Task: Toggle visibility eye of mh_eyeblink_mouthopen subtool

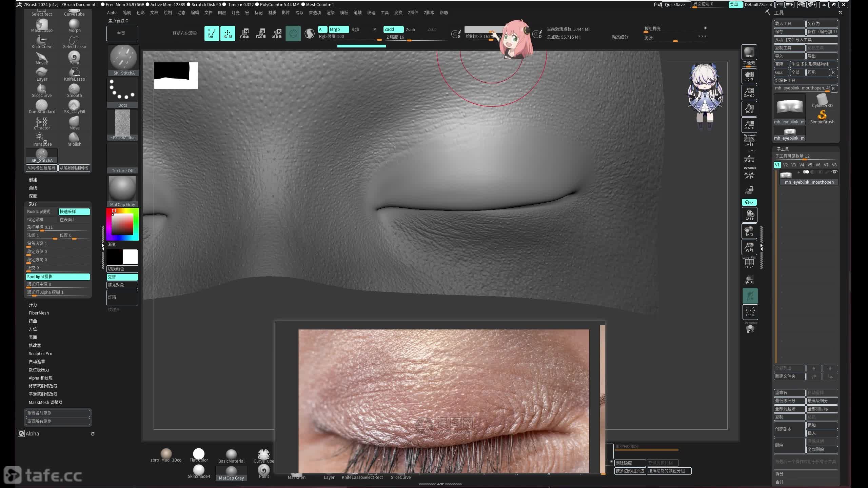Action: (835, 172)
